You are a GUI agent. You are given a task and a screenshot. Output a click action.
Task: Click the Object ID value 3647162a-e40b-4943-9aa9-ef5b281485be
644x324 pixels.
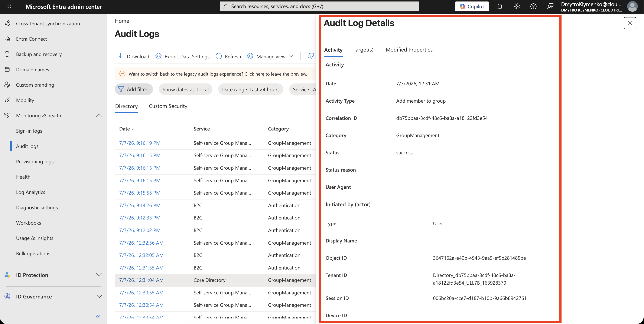479,258
